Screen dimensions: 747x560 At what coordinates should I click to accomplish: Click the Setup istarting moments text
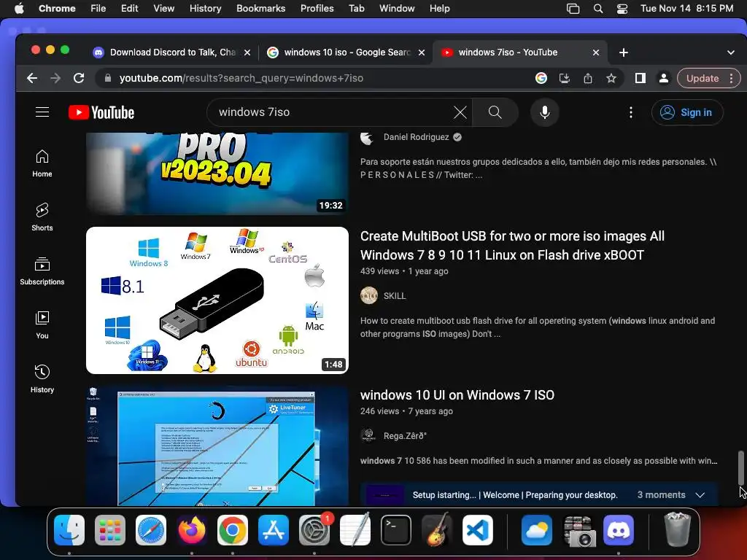[x=515, y=495]
